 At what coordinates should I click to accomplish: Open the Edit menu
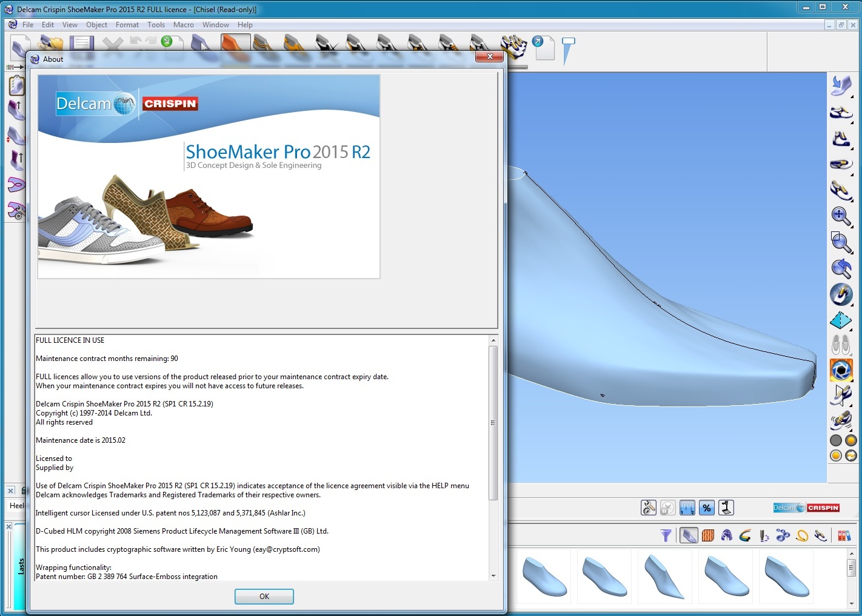pyautogui.click(x=48, y=25)
